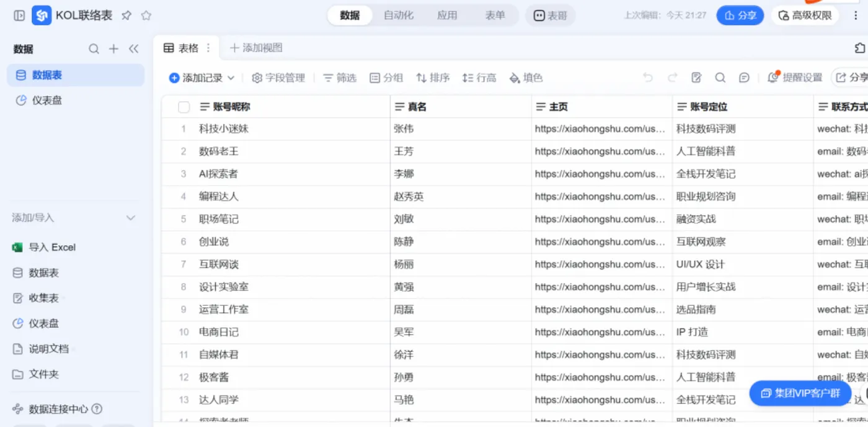Open 集团VIP客户群 floating button
The height and width of the screenshot is (427, 868).
tap(800, 393)
